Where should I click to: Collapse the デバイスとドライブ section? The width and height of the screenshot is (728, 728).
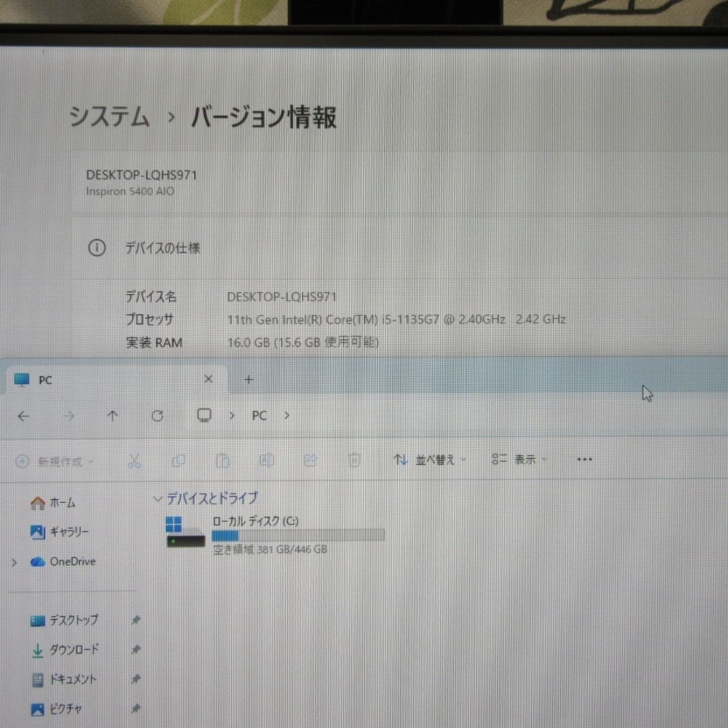click(158, 498)
